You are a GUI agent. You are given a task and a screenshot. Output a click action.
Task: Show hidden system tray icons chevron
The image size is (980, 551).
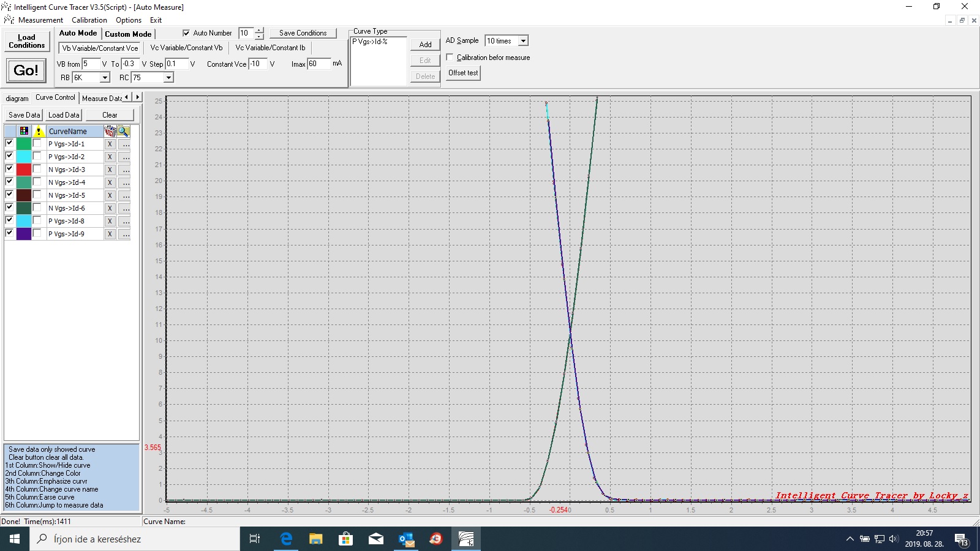click(x=850, y=539)
